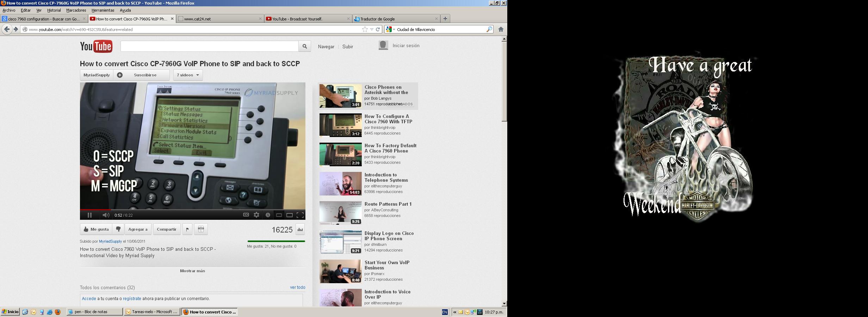
Task: Expand the 7 videos dropdown
Action: click(x=188, y=75)
